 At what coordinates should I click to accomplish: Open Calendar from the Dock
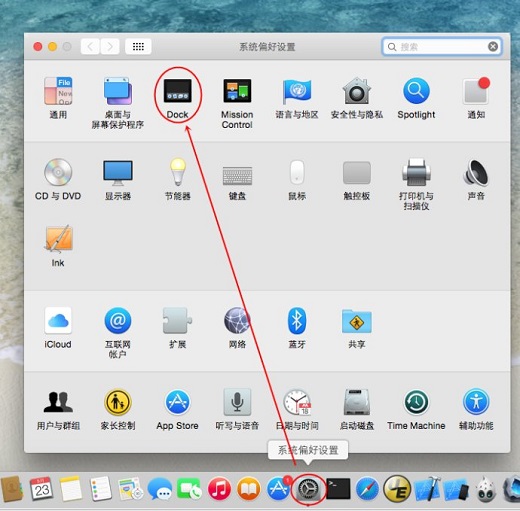41,489
